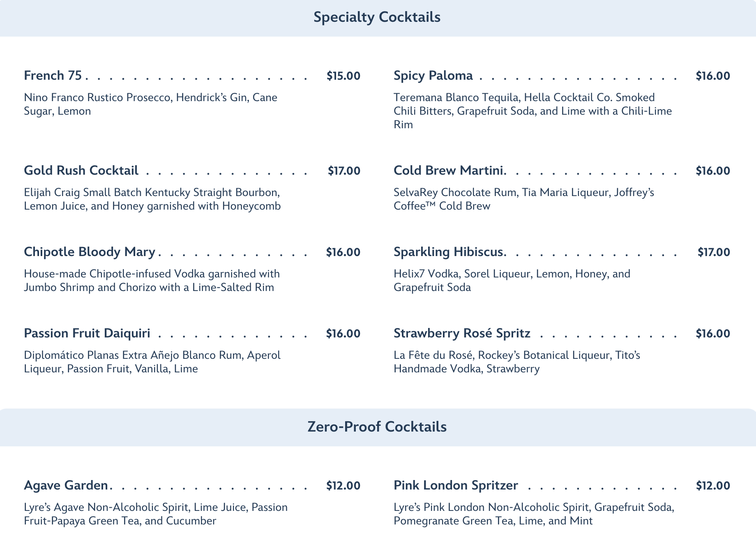Click the Spicy Paloma ingredients description
The image size is (756, 545).
(532, 111)
